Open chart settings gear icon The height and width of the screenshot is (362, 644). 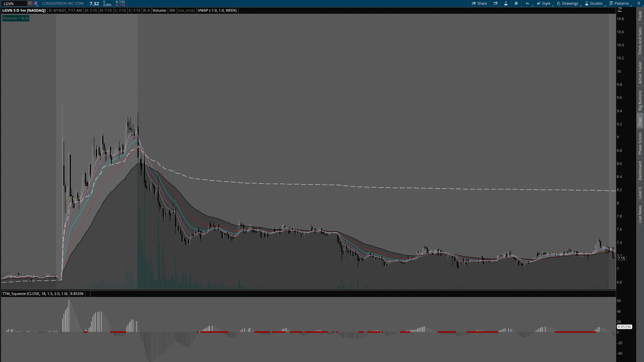(x=516, y=3)
